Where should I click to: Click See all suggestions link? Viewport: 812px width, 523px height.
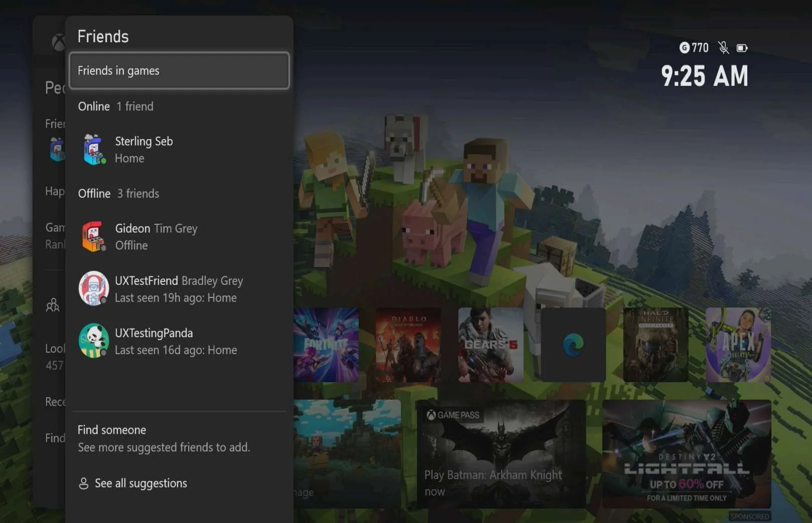pos(141,483)
